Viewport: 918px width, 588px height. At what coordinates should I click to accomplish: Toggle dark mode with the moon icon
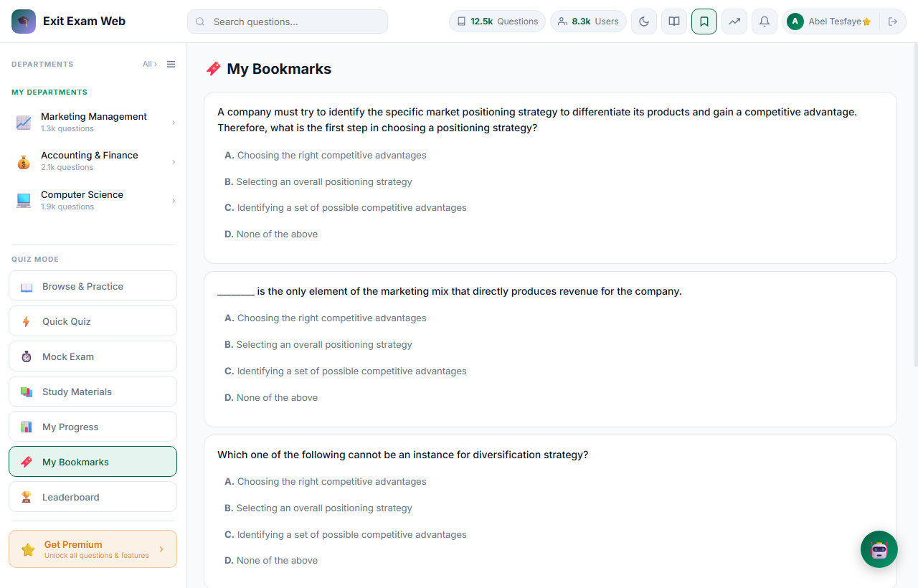[644, 22]
